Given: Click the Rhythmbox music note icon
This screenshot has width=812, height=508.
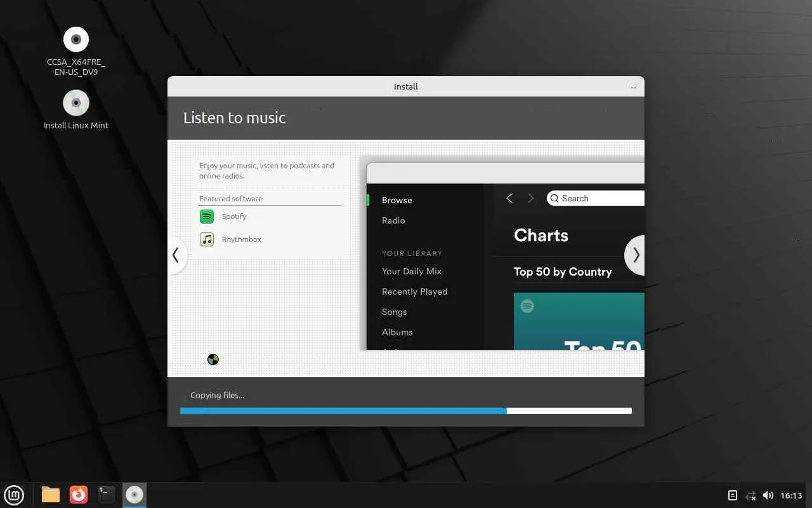Looking at the screenshot, I should coord(207,239).
